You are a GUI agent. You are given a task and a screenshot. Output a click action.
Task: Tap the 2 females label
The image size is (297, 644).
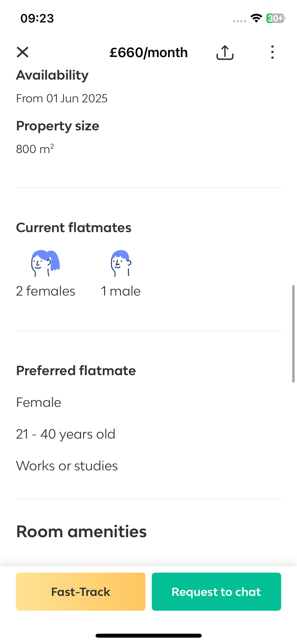pos(45,291)
